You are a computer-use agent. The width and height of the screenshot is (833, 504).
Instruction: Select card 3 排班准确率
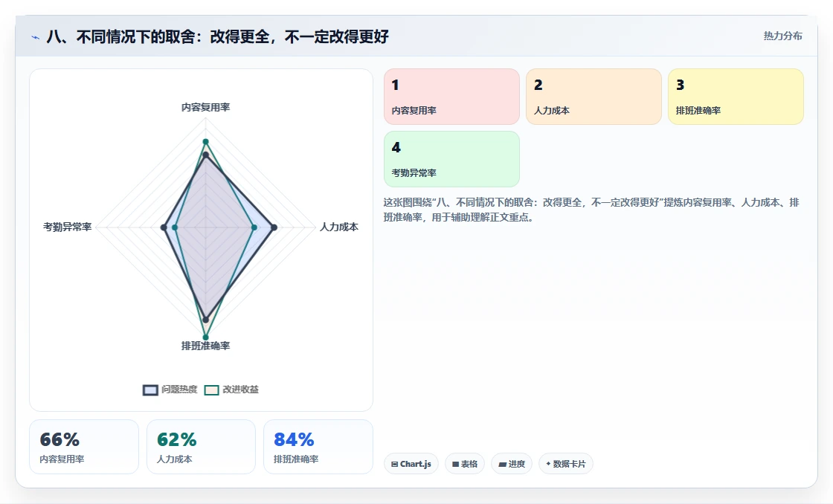pyautogui.click(x=736, y=97)
